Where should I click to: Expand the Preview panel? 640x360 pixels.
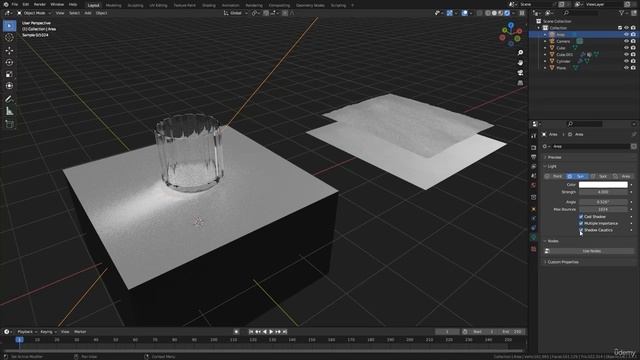pos(554,157)
